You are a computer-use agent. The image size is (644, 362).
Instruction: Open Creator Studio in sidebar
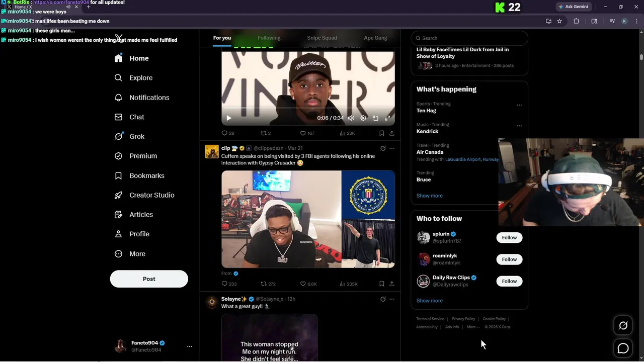click(144, 195)
